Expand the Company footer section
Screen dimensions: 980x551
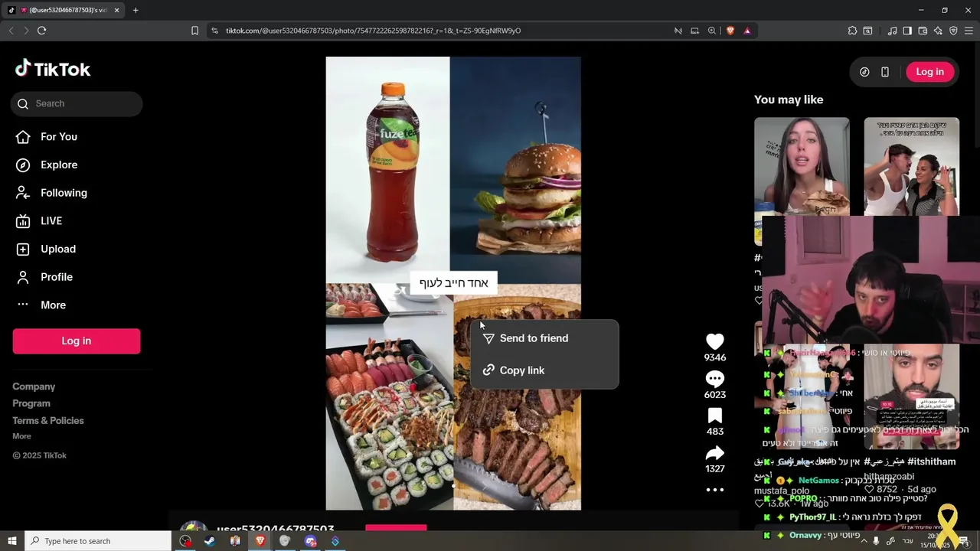[34, 386]
